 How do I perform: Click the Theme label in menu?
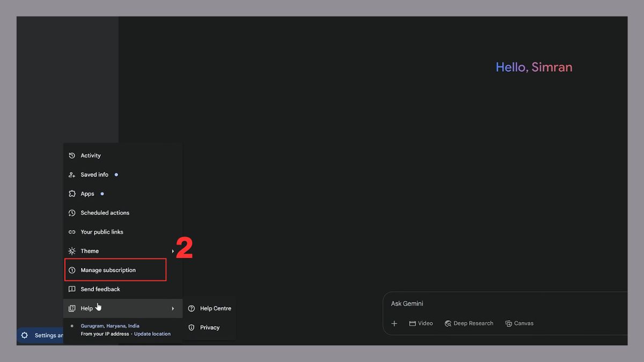pos(90,251)
